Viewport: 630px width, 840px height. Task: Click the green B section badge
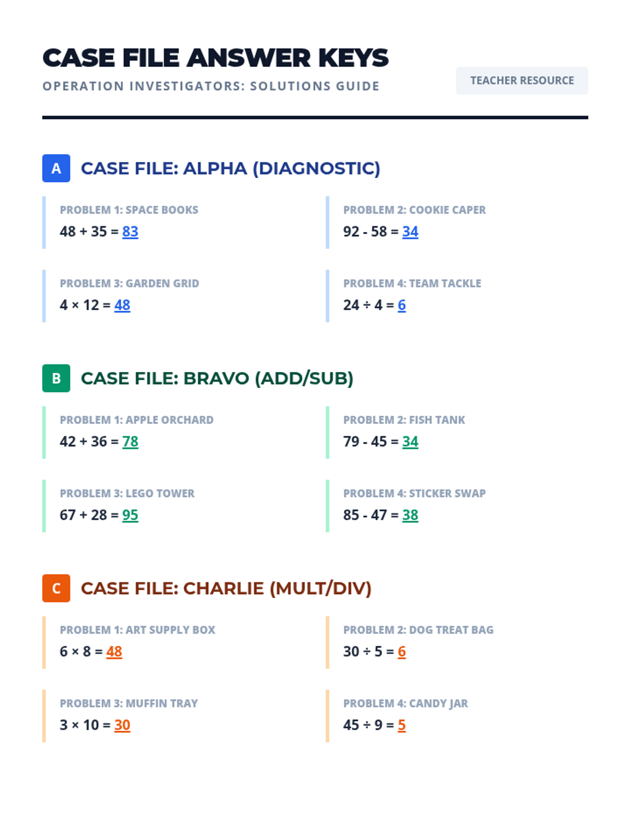point(56,379)
